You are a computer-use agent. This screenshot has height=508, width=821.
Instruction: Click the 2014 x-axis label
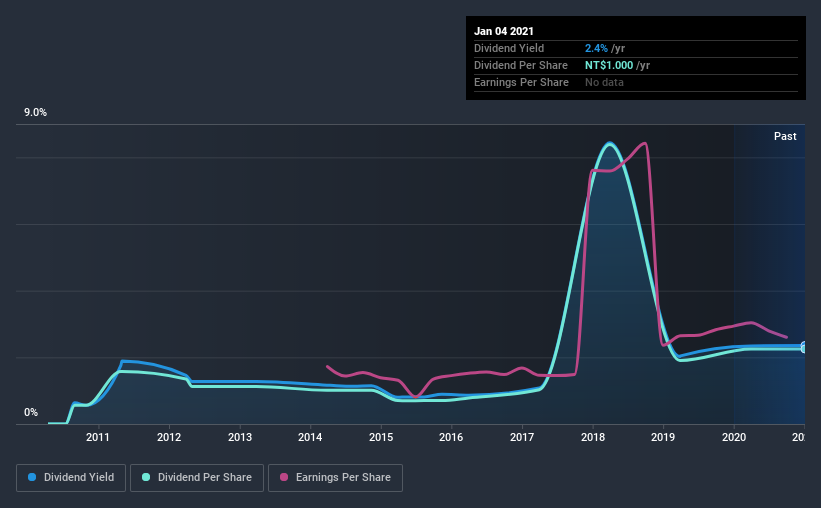[x=310, y=437]
